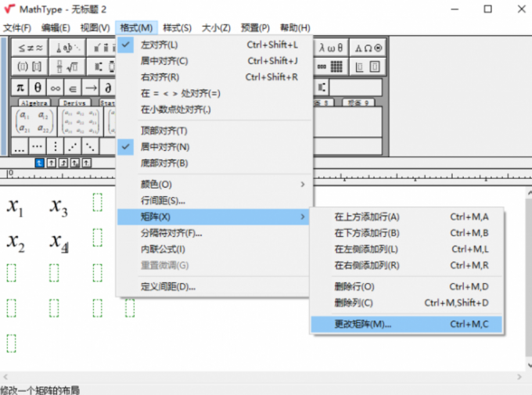Open the fraction and radical templates palette
Image resolution: width=532 pixels, height=395 pixels.
pos(67,66)
